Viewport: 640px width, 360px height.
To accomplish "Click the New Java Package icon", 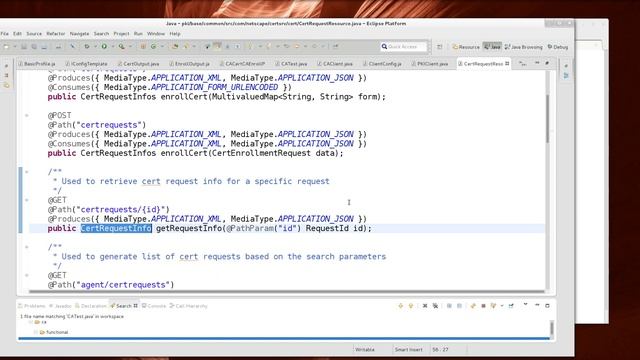I will coord(143,47).
